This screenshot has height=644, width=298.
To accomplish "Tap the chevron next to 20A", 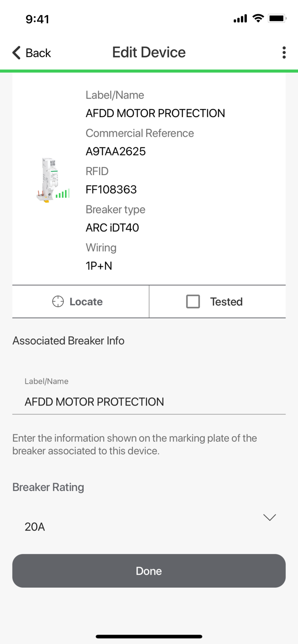I will (270, 518).
